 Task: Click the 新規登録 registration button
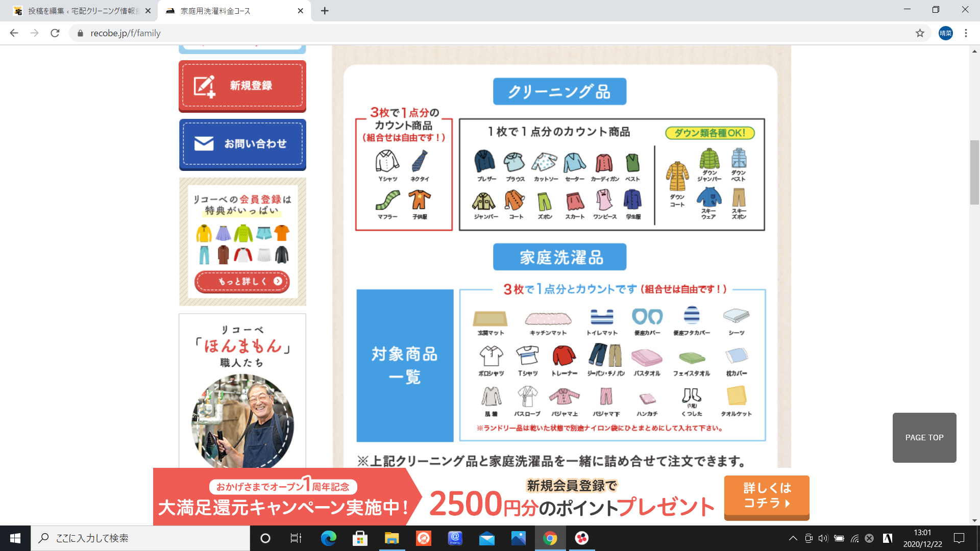pos(242,86)
